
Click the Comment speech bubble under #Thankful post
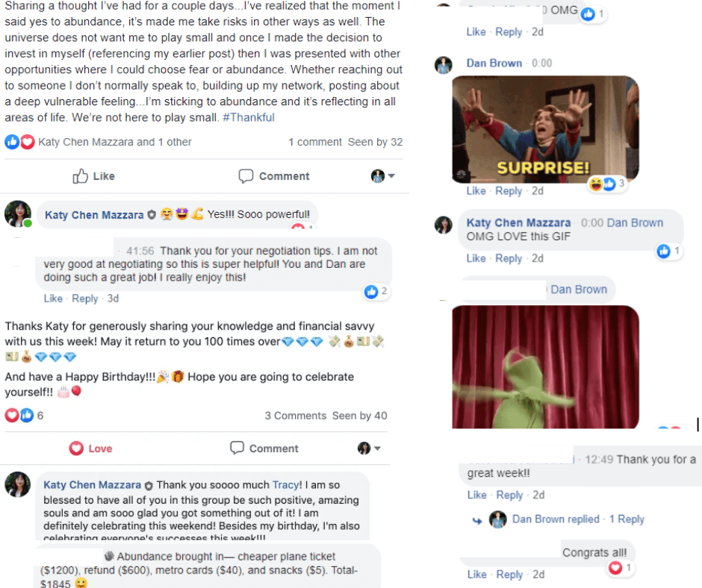coord(246,176)
